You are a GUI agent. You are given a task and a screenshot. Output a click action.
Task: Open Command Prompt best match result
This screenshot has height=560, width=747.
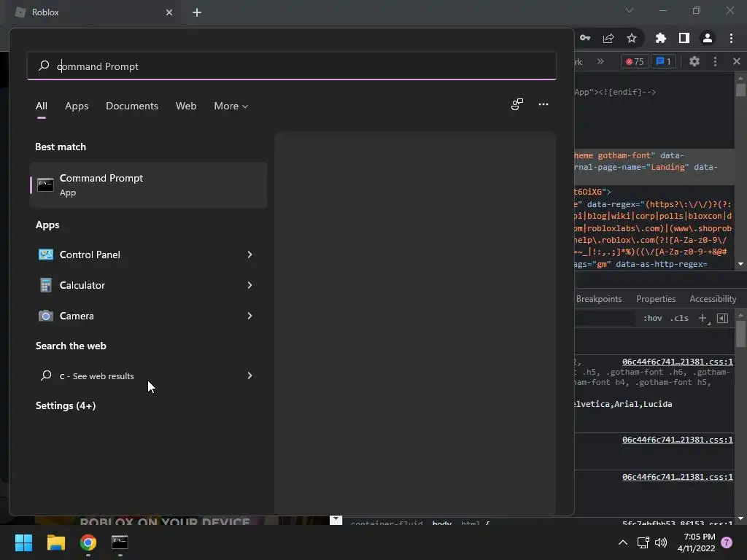148,184
